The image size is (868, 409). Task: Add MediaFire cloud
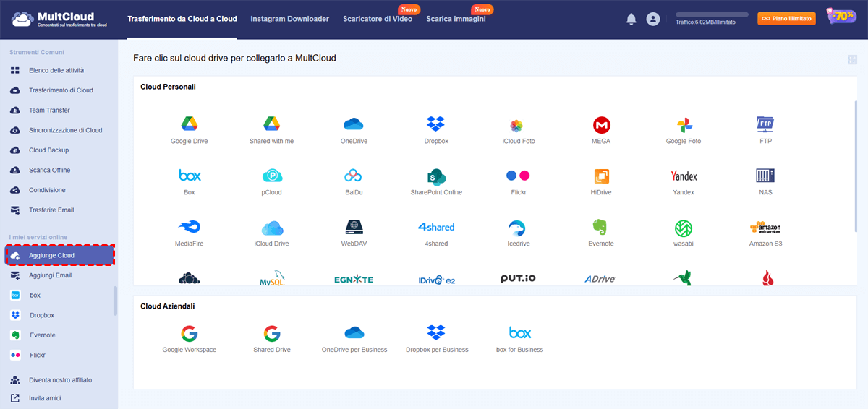click(x=190, y=233)
